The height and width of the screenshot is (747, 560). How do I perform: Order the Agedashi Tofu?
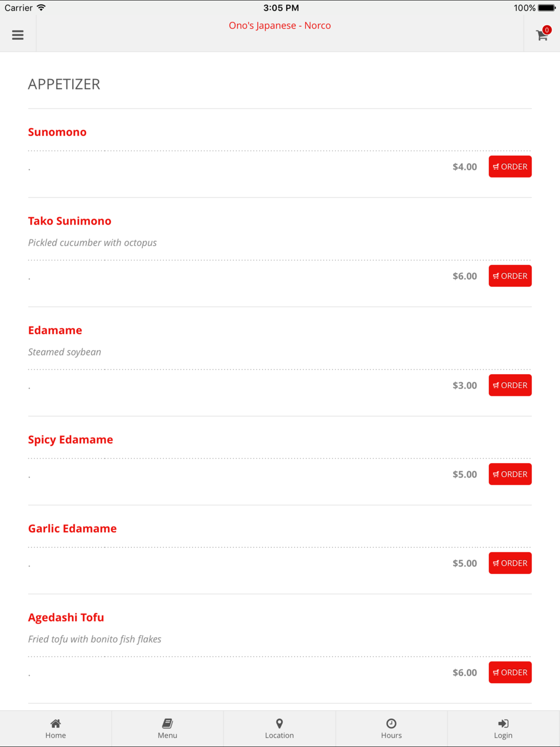510,673
